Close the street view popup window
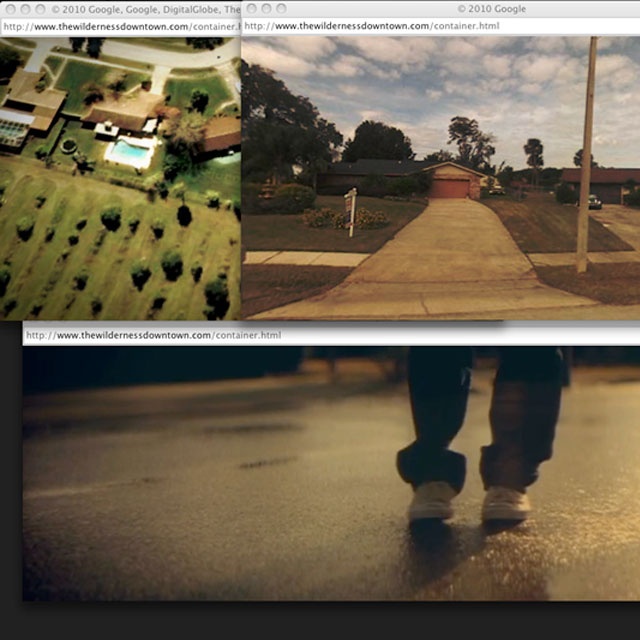This screenshot has height=640, width=640. pyautogui.click(x=250, y=9)
